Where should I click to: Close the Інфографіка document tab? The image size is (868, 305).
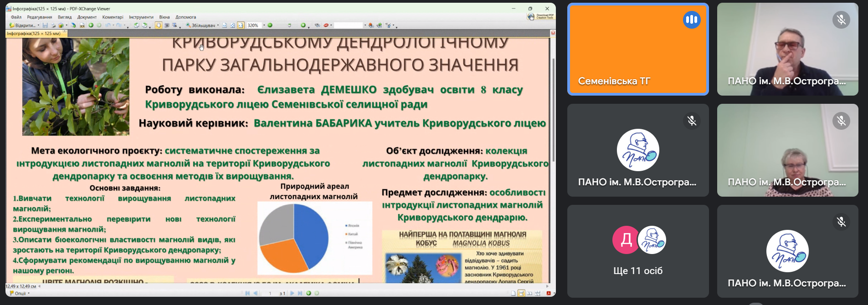(x=65, y=32)
